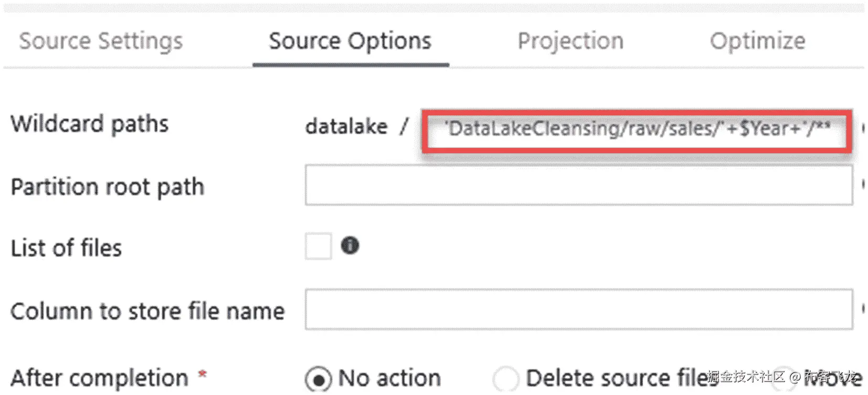
Task: Click the Wildcard paths expression field
Action: tap(636, 129)
